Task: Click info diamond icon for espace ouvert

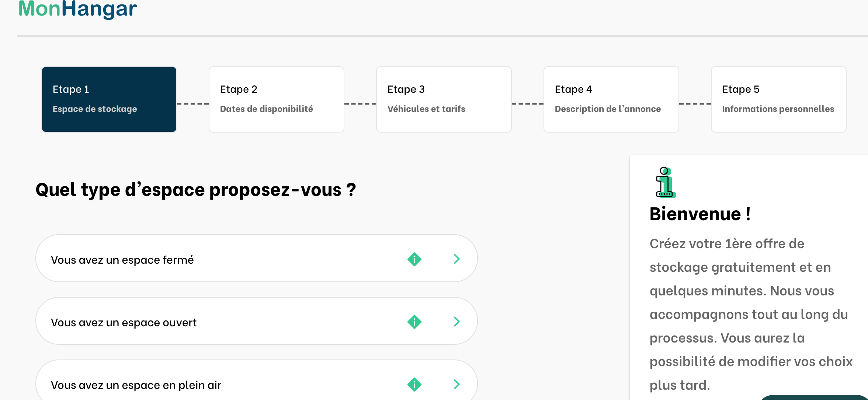Action: pos(414,322)
